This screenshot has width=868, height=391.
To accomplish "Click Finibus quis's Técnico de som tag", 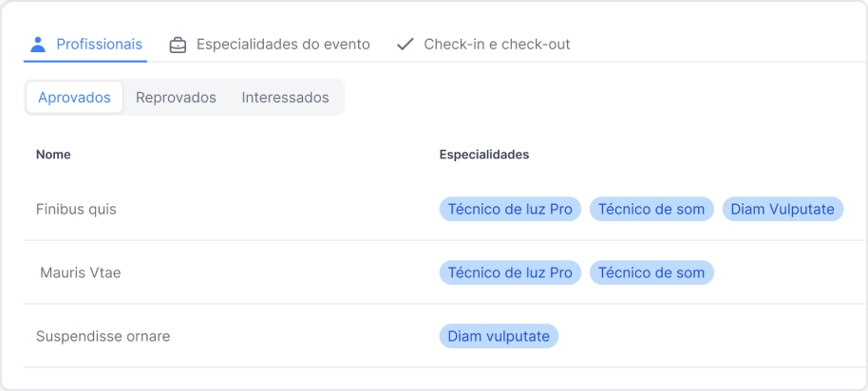I will coord(651,209).
